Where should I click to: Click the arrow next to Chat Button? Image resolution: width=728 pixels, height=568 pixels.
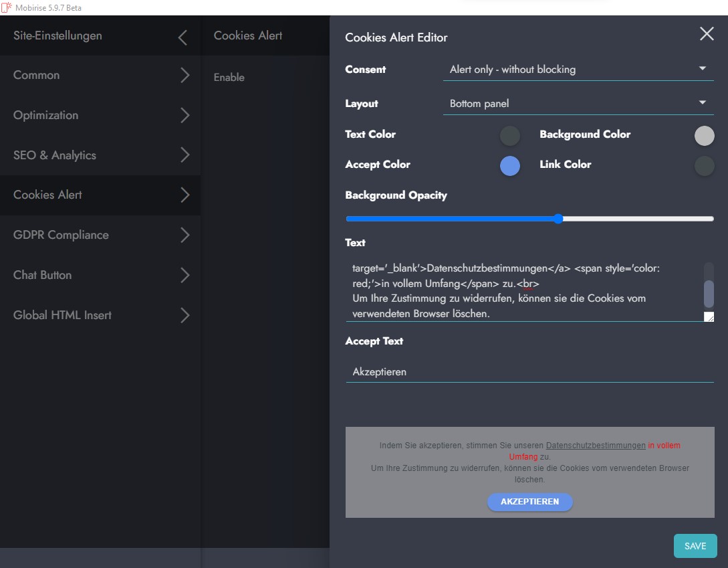(x=185, y=276)
